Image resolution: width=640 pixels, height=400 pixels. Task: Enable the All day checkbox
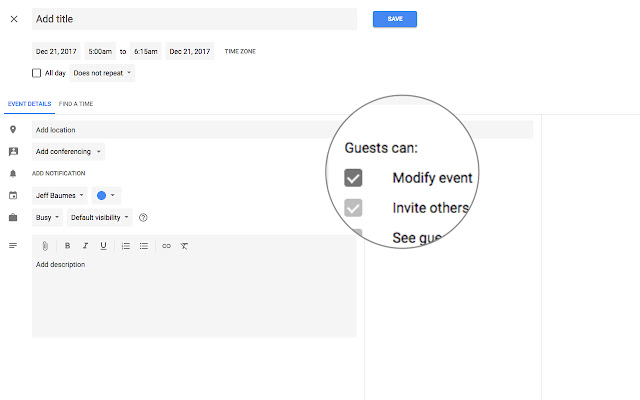(x=36, y=73)
